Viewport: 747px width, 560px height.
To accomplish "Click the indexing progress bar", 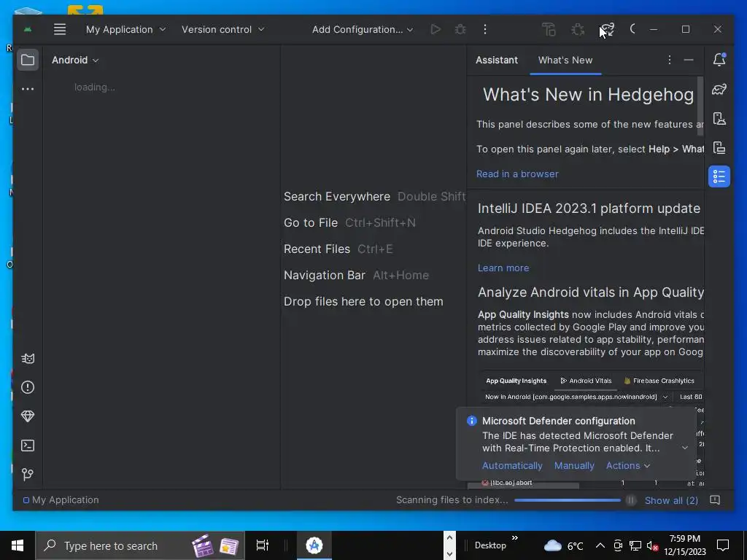I will [568, 500].
